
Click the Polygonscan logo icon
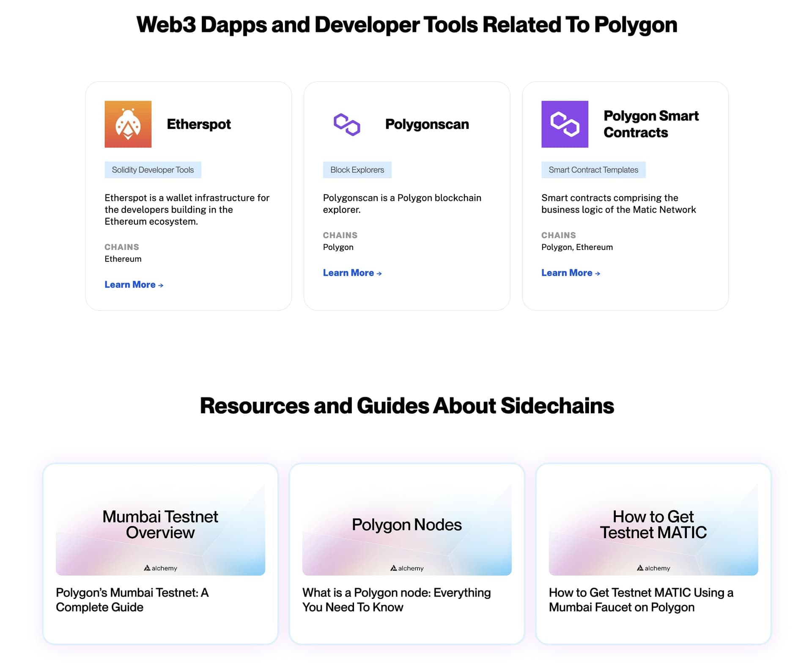pos(346,124)
